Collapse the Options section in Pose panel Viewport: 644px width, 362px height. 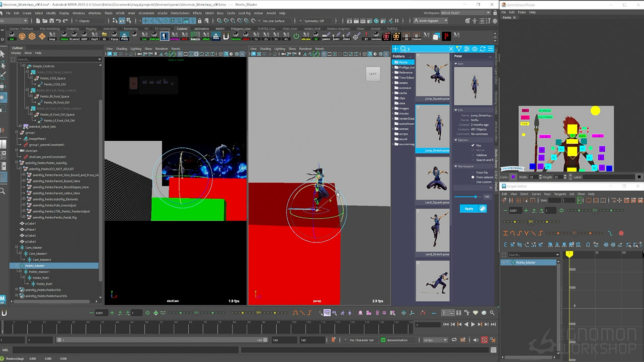pyautogui.click(x=456, y=140)
